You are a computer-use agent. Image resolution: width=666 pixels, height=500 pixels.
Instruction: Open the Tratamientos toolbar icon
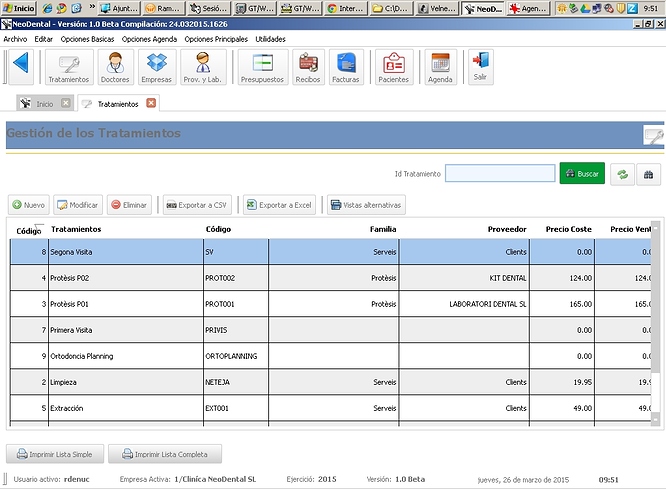click(68, 66)
